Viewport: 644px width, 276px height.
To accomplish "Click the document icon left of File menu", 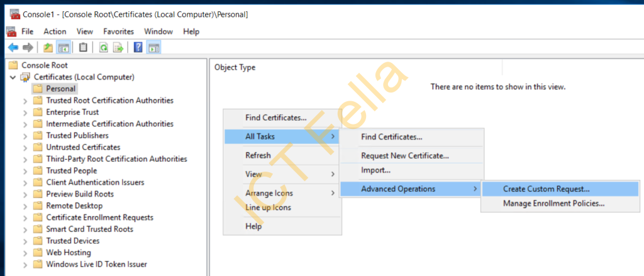I will tap(11, 31).
